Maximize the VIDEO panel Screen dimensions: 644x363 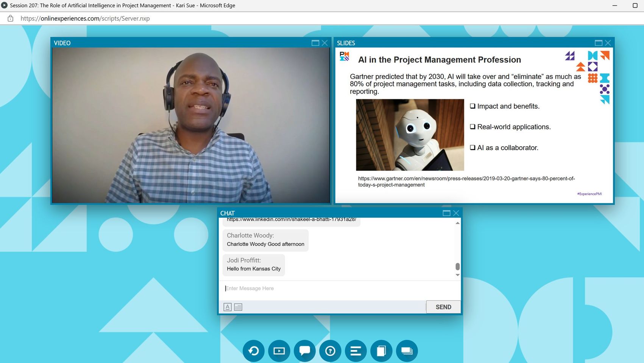point(315,43)
